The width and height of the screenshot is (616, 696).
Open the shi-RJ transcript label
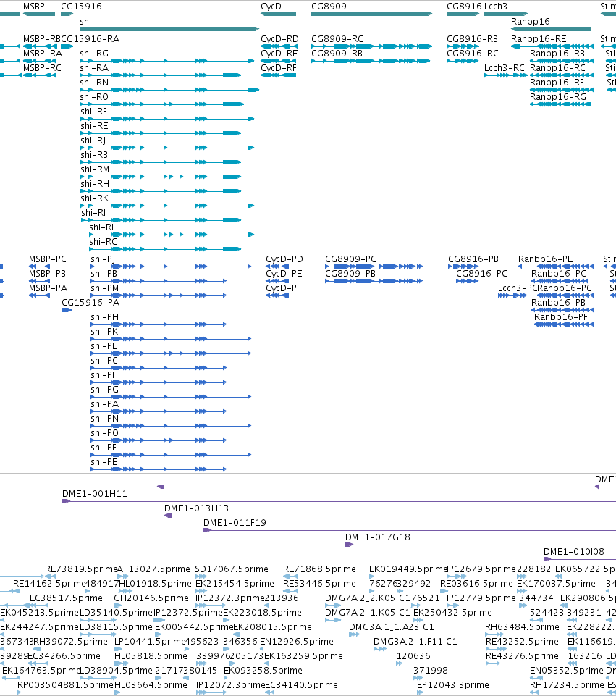[93, 141]
